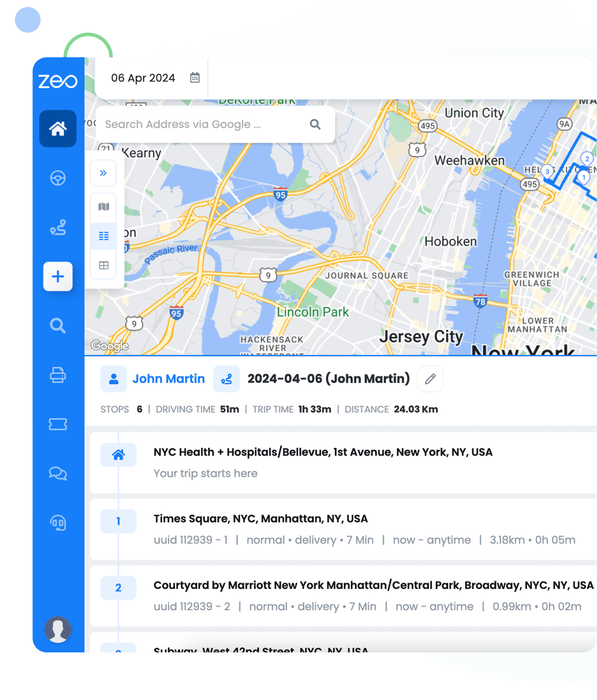Switch to map view layout
This screenshot has height=700, width=597.
(103, 207)
